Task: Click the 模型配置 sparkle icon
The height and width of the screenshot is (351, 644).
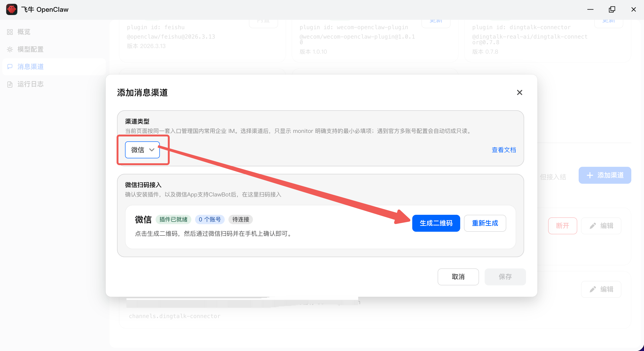Action: [10, 49]
